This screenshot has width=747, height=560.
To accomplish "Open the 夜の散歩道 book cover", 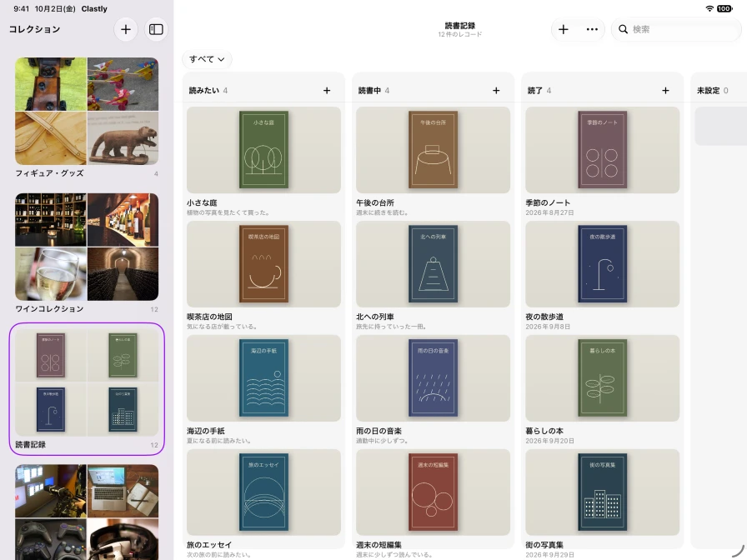I will (602, 264).
